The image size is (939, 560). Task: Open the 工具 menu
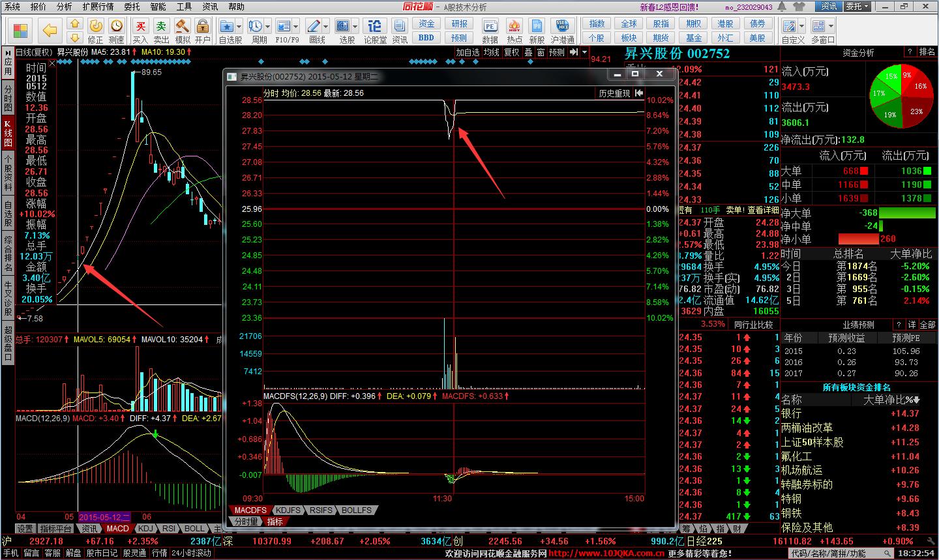pyautogui.click(x=184, y=7)
